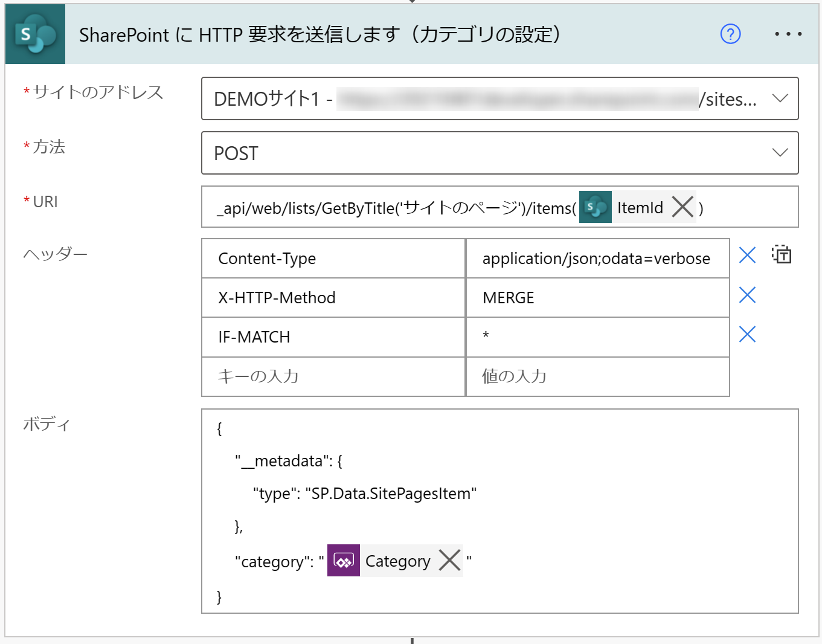Select the action title to rename it
Viewport: 822px width, 644px height.
320,35
